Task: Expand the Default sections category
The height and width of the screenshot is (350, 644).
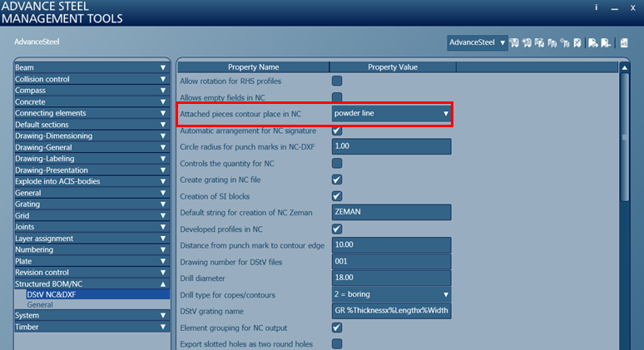Action: click(x=92, y=125)
